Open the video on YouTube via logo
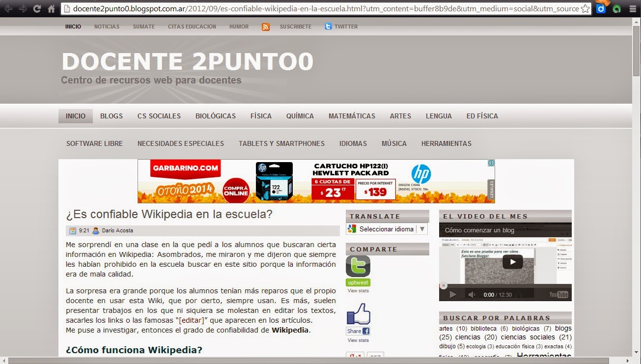The image size is (641, 364). (x=559, y=295)
